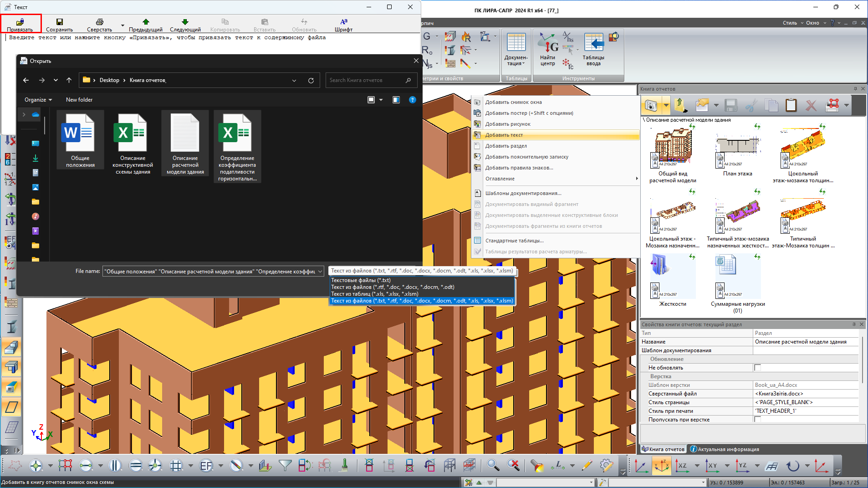The height and width of the screenshot is (488, 868).
Task: Click Desktop in the path breadcrumb
Action: [x=109, y=80]
